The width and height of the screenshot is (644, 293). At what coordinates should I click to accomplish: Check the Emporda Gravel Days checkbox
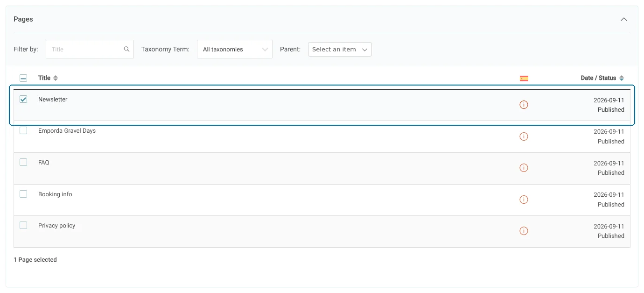(x=23, y=130)
